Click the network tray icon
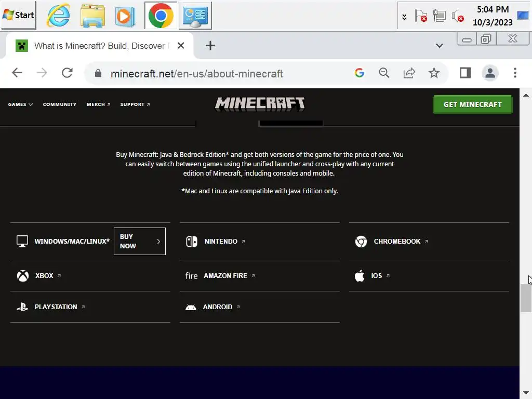This screenshot has width=532, height=399. point(440,16)
